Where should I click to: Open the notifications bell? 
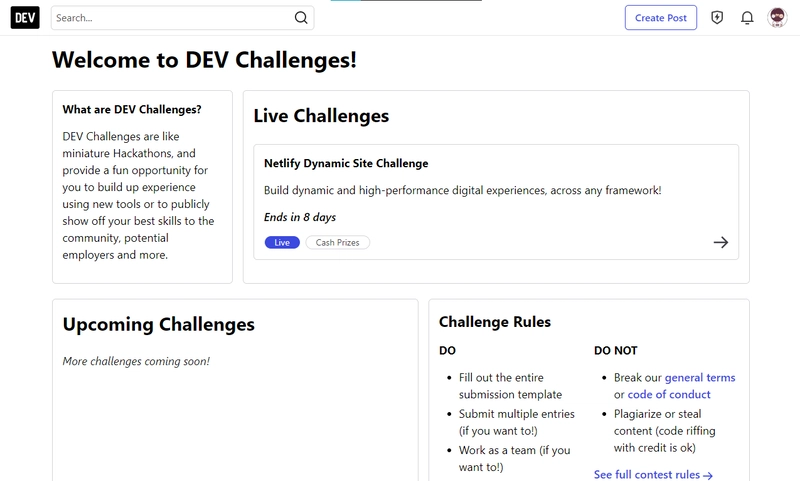pyautogui.click(x=747, y=18)
